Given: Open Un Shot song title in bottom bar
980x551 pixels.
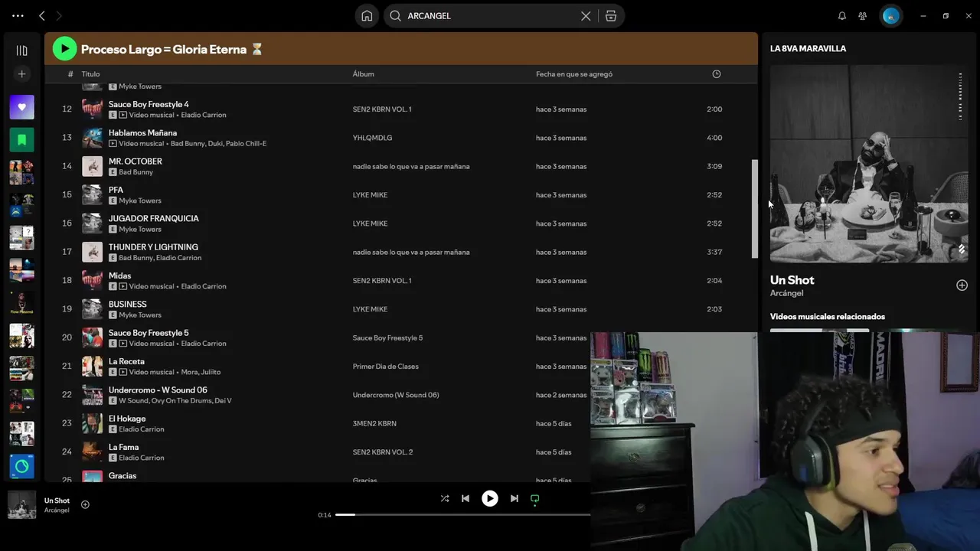Looking at the screenshot, I should tap(57, 500).
